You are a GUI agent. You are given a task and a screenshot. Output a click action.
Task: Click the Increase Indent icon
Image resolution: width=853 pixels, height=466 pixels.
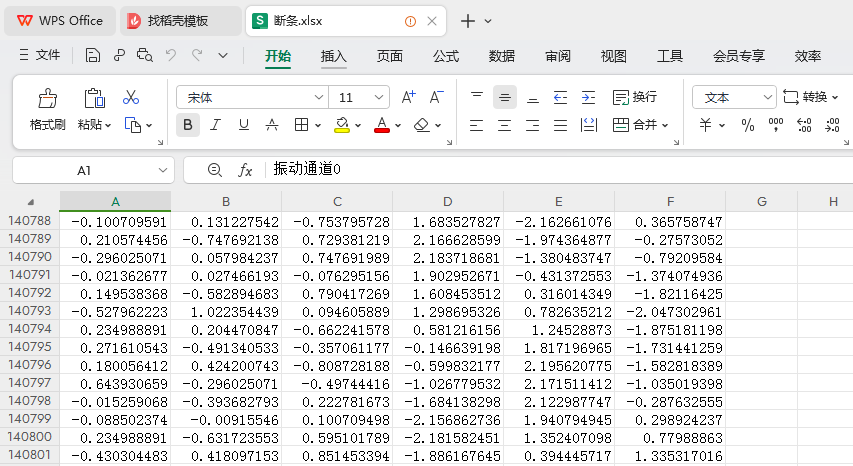coord(589,97)
